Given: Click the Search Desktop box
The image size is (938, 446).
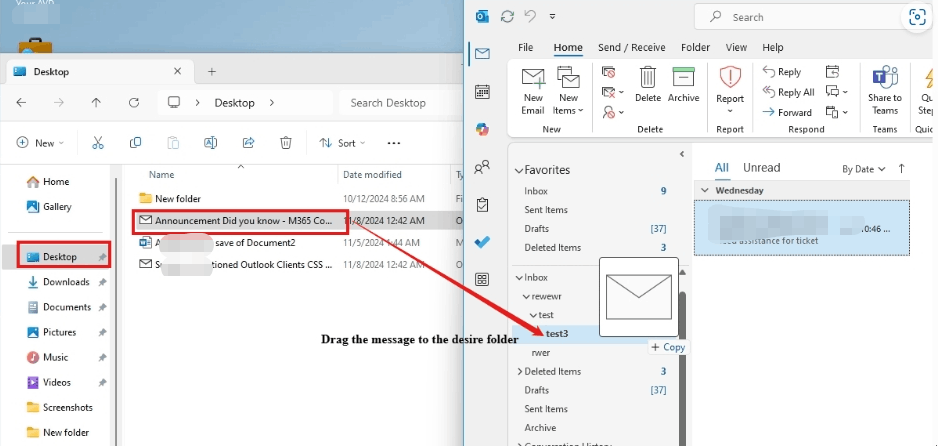Looking at the screenshot, I should (400, 103).
